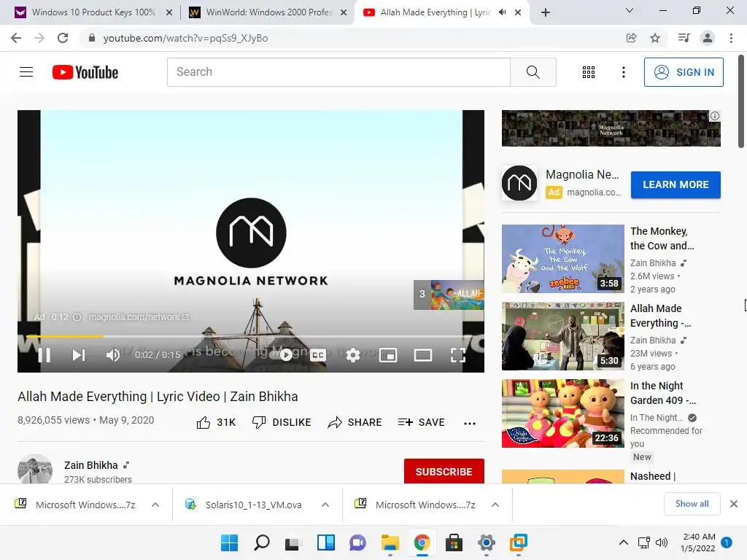Toggle closed captions CC button
The height and width of the screenshot is (560, 747).
318,355
